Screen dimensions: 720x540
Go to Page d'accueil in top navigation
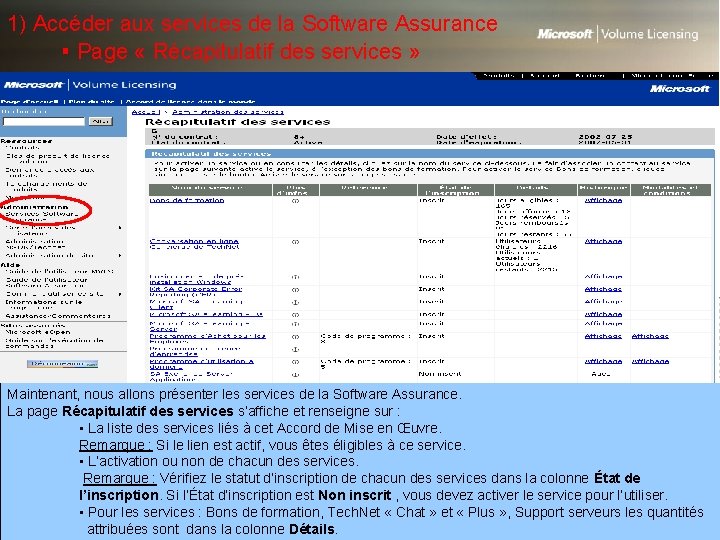click(x=30, y=101)
